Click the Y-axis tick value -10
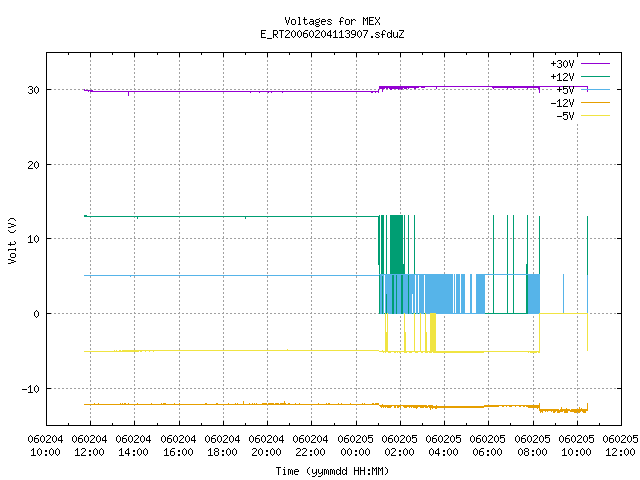The width and height of the screenshot is (640, 480). pyautogui.click(x=31, y=389)
